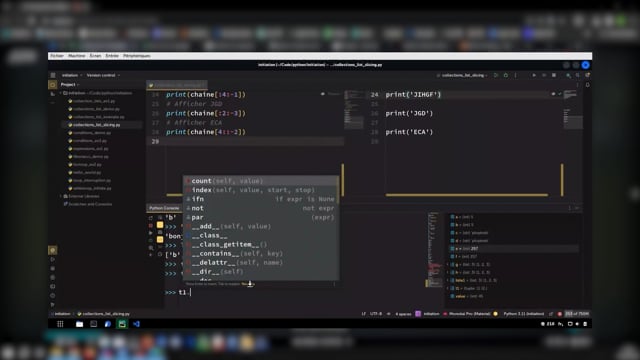Open the terminal from the taskbar
This screenshot has width=640, height=360.
(x=93, y=324)
